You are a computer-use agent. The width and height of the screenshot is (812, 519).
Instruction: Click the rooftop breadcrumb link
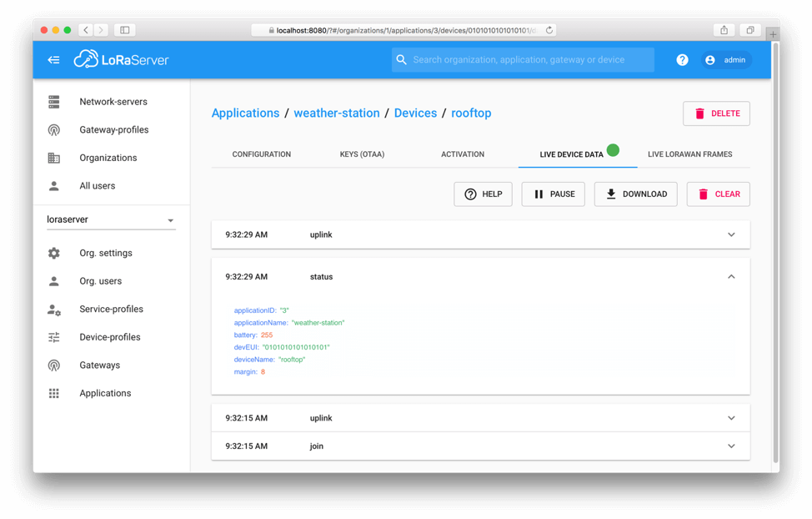point(471,113)
